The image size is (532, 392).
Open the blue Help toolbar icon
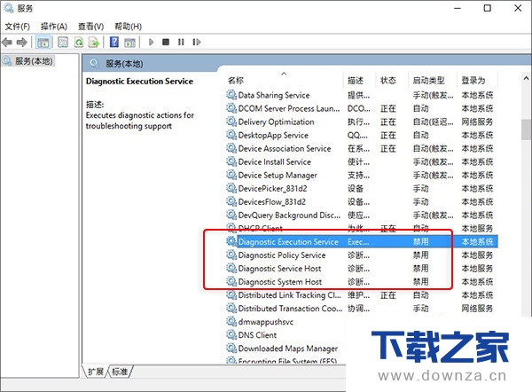(x=113, y=42)
